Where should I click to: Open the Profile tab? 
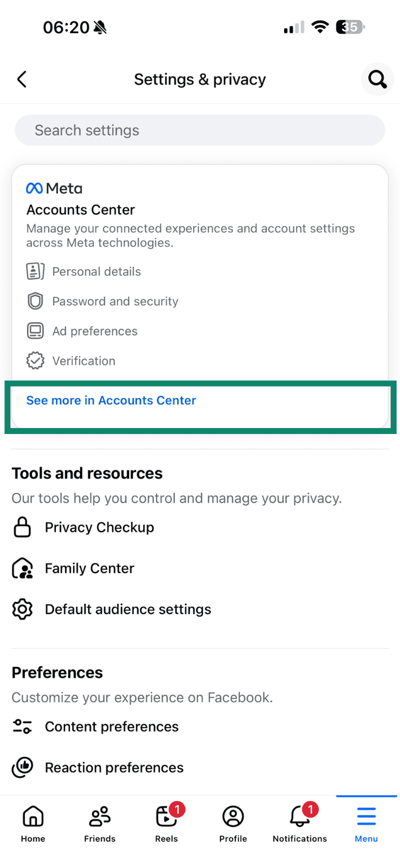[x=233, y=823]
